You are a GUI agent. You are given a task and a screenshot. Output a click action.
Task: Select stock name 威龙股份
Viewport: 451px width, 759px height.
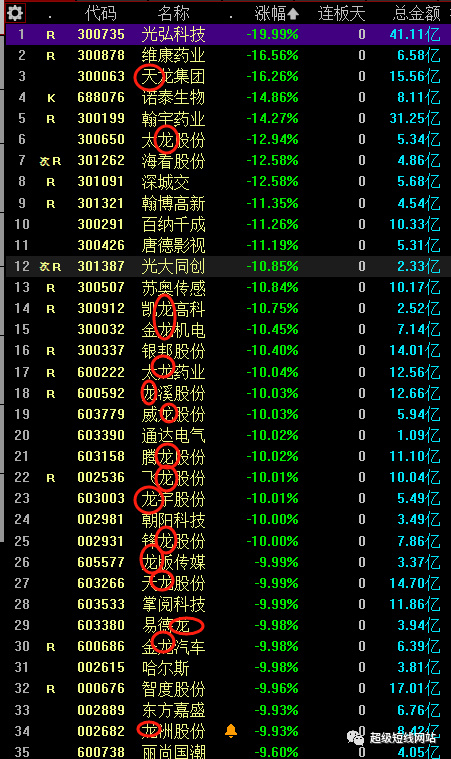[173, 414]
